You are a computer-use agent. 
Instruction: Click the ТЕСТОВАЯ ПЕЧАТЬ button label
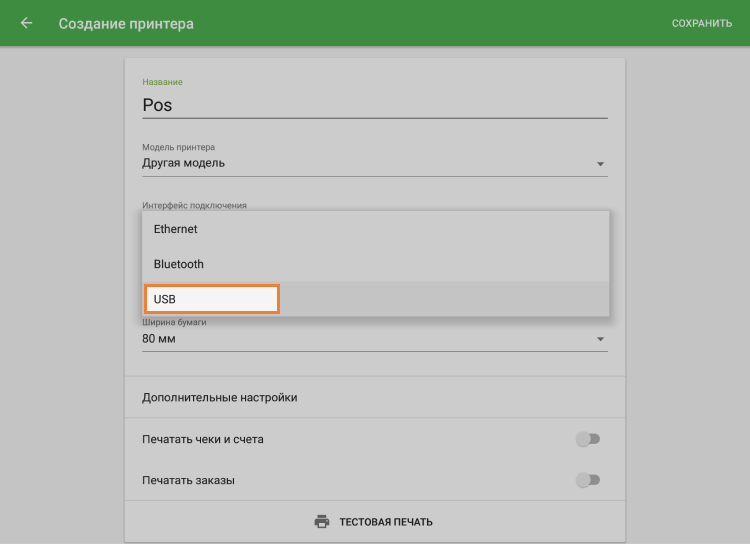385,522
